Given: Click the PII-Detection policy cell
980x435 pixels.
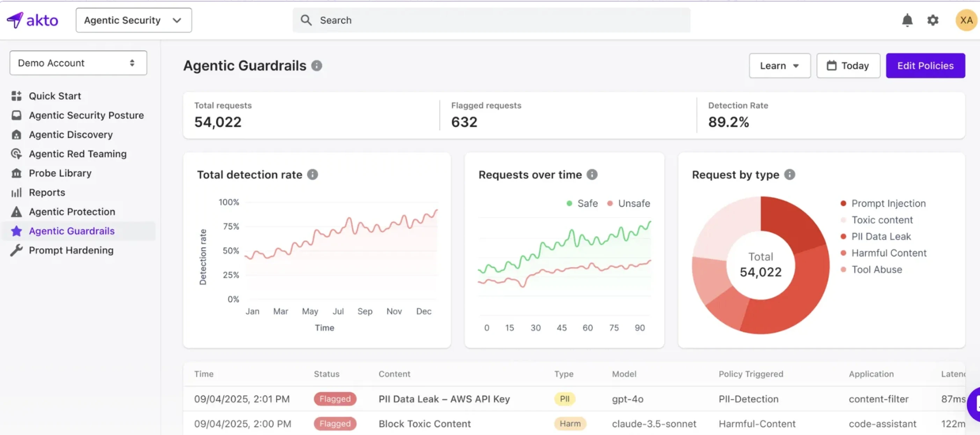Looking at the screenshot, I should [x=748, y=399].
